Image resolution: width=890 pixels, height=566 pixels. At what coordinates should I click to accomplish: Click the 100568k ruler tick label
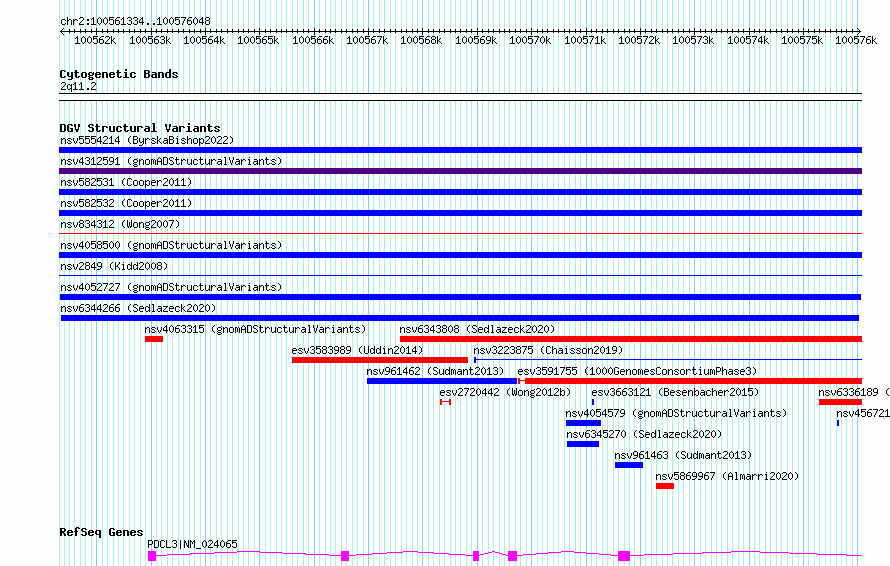[x=421, y=40]
